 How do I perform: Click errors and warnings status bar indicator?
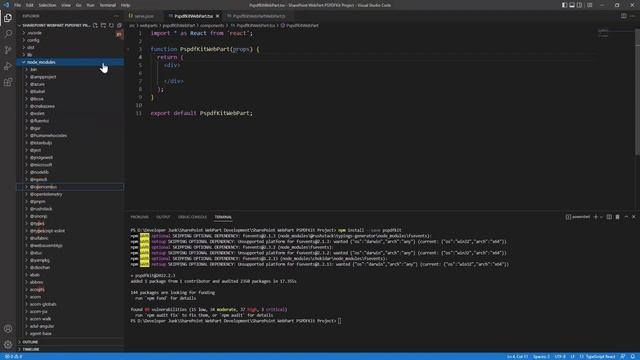13,356
